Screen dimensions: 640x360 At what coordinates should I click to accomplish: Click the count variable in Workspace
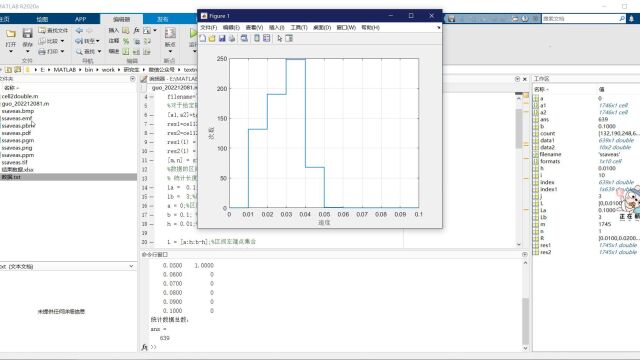[547, 133]
